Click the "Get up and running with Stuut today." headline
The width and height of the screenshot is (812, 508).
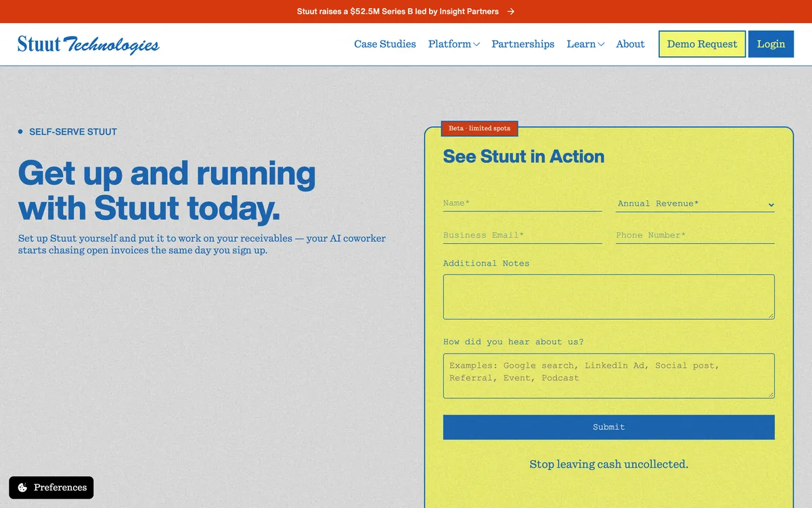pyautogui.click(x=166, y=190)
